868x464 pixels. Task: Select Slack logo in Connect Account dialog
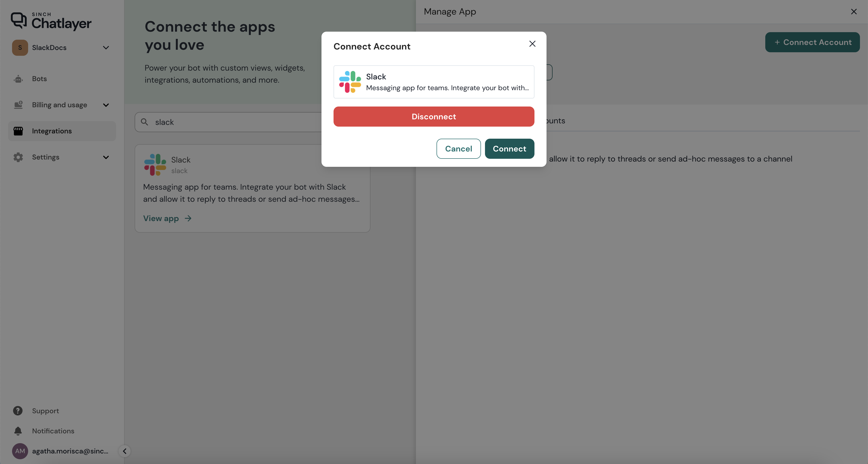pos(350,82)
